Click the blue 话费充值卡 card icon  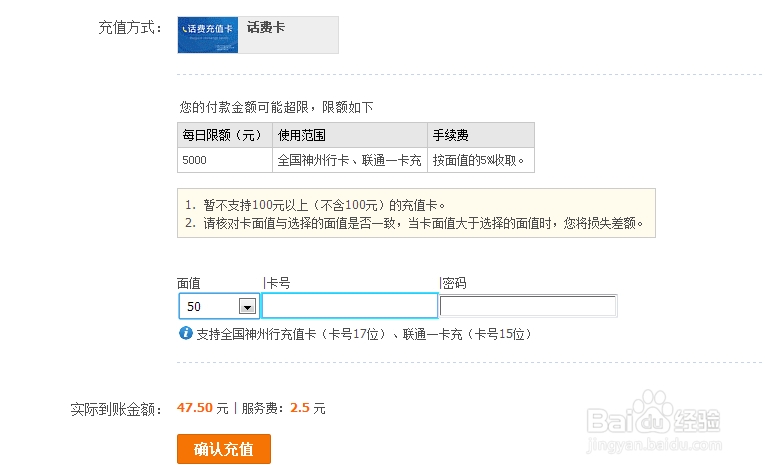click(208, 34)
